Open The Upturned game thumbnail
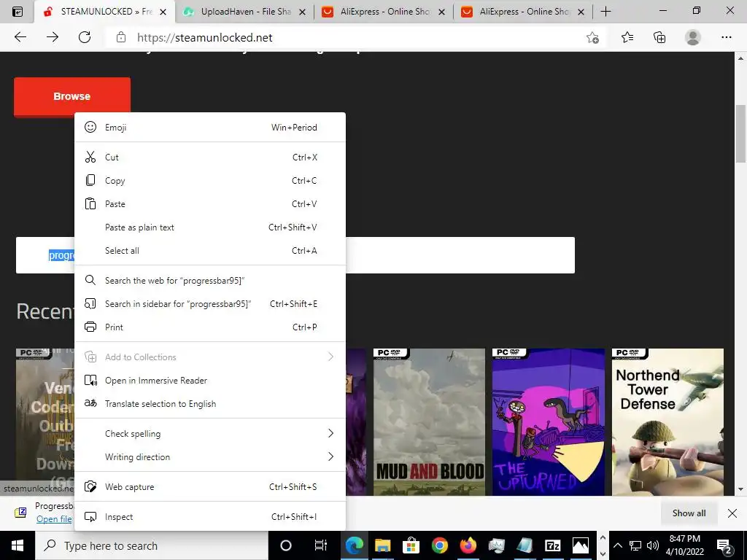This screenshot has height=560, width=747. coord(549,422)
